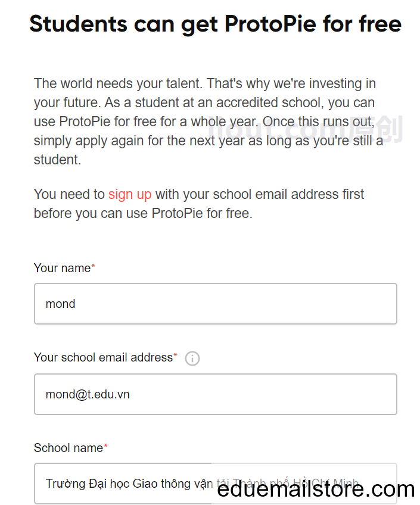420x505 pixels.
Task: Click the "mond@t.edu.vn" email text
Action: pos(88,394)
